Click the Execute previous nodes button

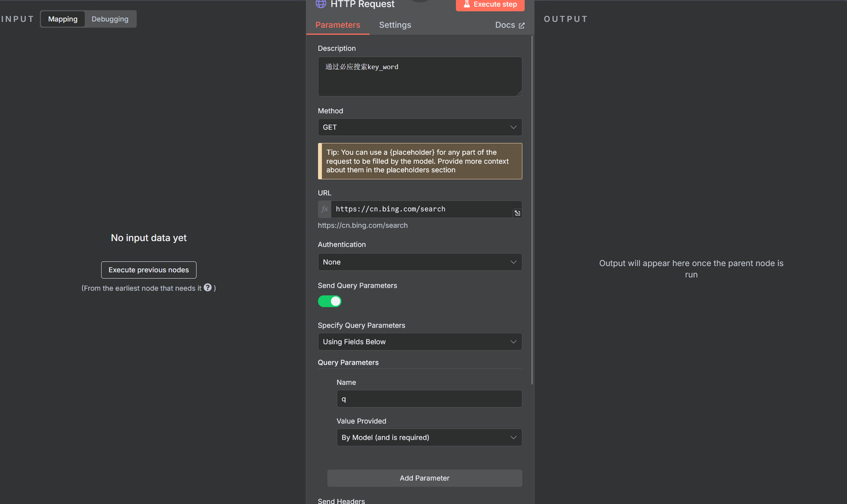pos(149,270)
